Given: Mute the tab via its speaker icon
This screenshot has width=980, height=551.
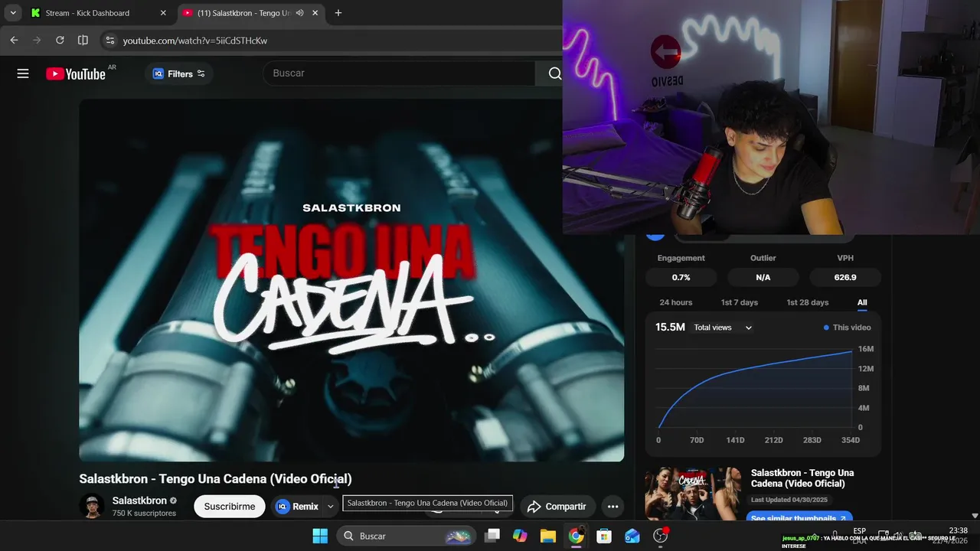Looking at the screenshot, I should [x=300, y=13].
